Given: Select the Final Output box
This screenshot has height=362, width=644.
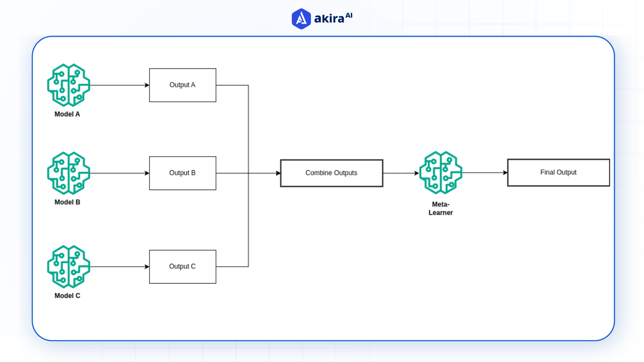Looking at the screenshot, I should [x=558, y=172].
